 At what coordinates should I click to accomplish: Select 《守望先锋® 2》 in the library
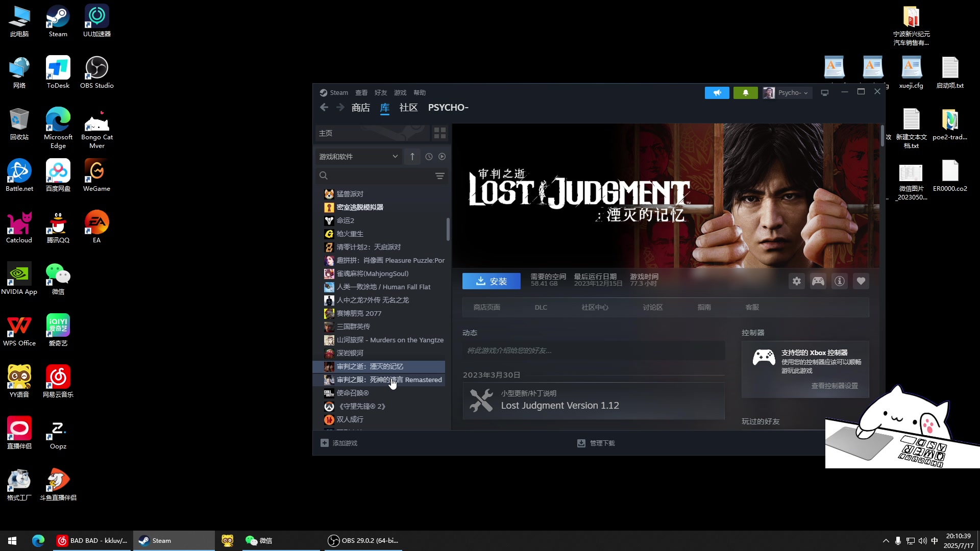click(x=379, y=406)
